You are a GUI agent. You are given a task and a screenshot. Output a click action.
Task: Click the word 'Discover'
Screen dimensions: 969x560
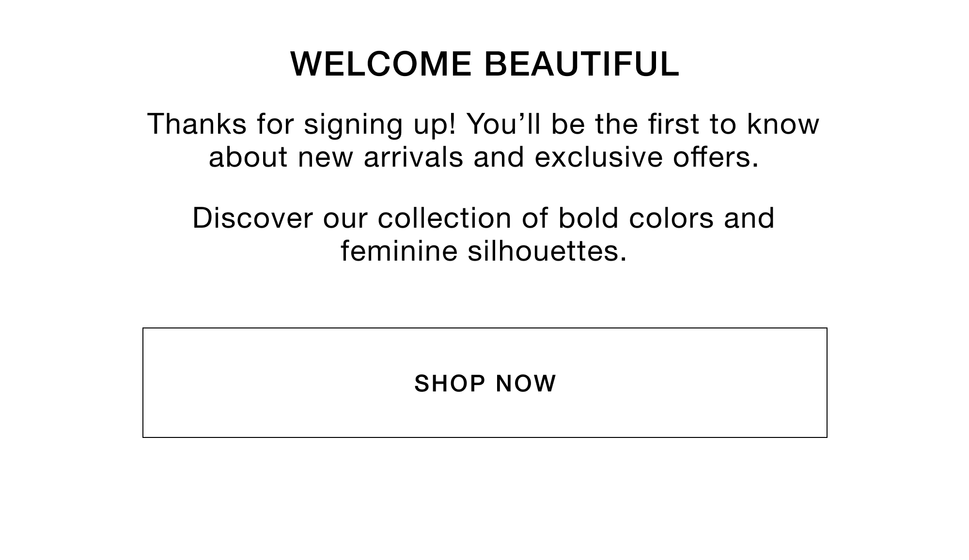253,218
